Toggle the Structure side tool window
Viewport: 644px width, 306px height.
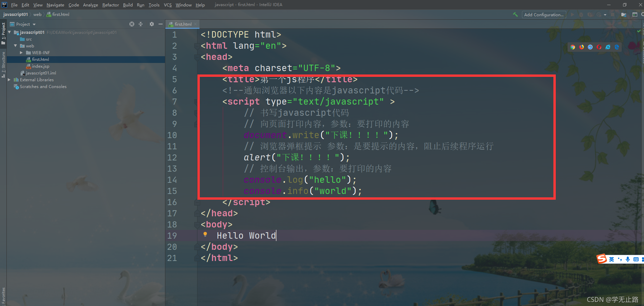(3, 64)
